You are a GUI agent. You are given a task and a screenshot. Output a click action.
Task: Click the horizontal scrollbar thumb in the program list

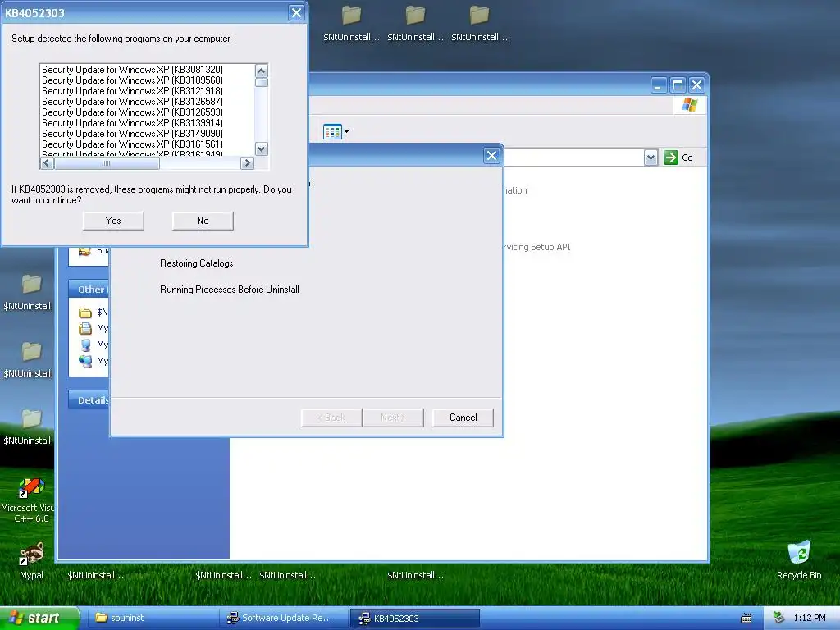(107, 163)
